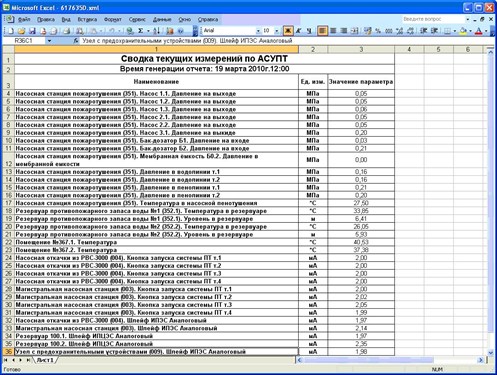The height and width of the screenshot is (375, 497).
Task: Save the workbook with the floppy icon
Action: pyautogui.click(x=32, y=31)
